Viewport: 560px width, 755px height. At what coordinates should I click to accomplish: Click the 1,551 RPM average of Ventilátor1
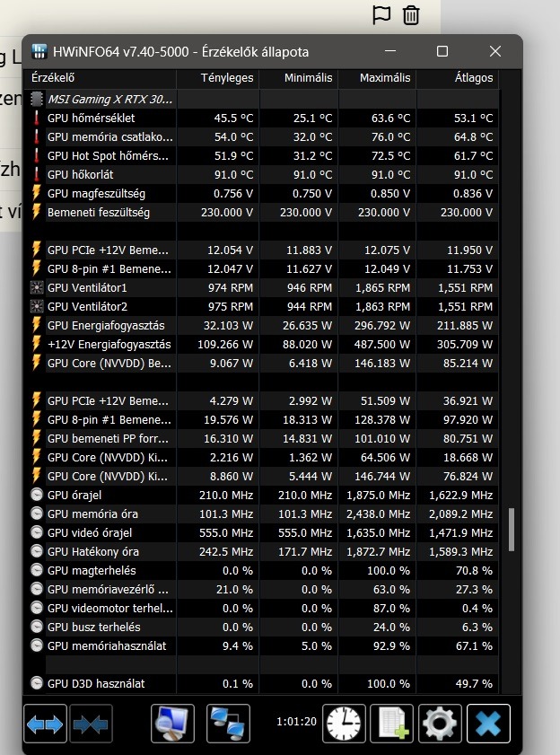point(465,288)
